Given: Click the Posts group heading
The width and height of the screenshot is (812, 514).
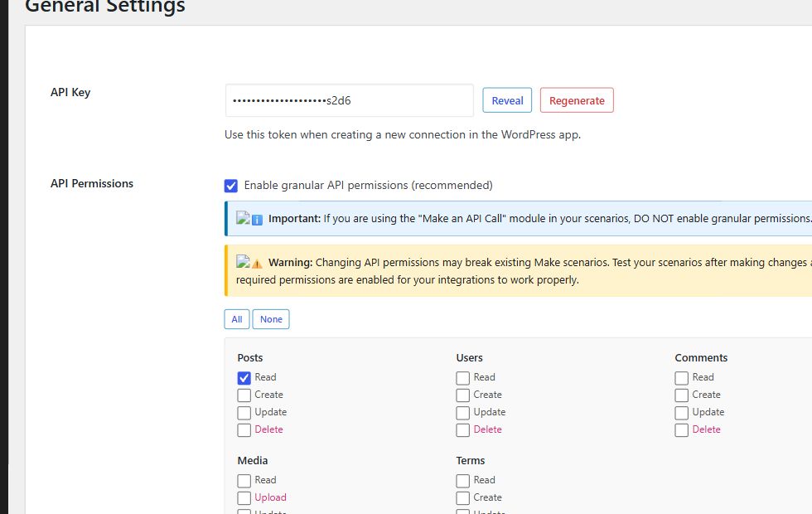Looking at the screenshot, I should coord(250,357).
